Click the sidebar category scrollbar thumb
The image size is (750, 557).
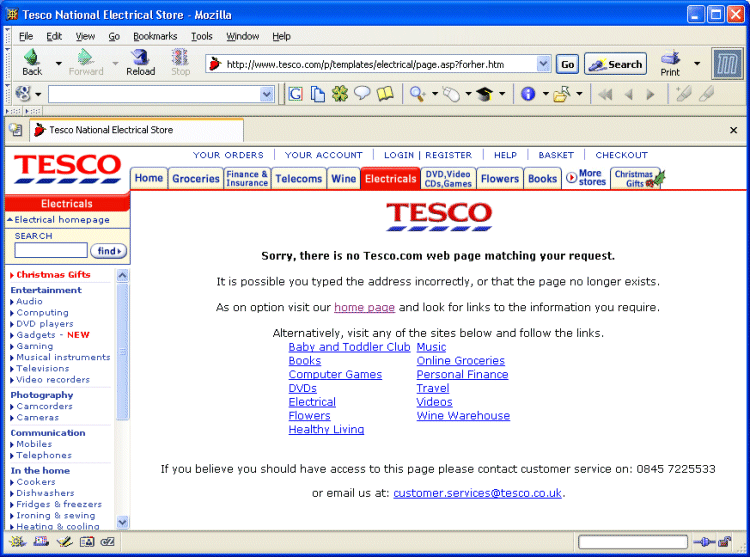[122, 351]
